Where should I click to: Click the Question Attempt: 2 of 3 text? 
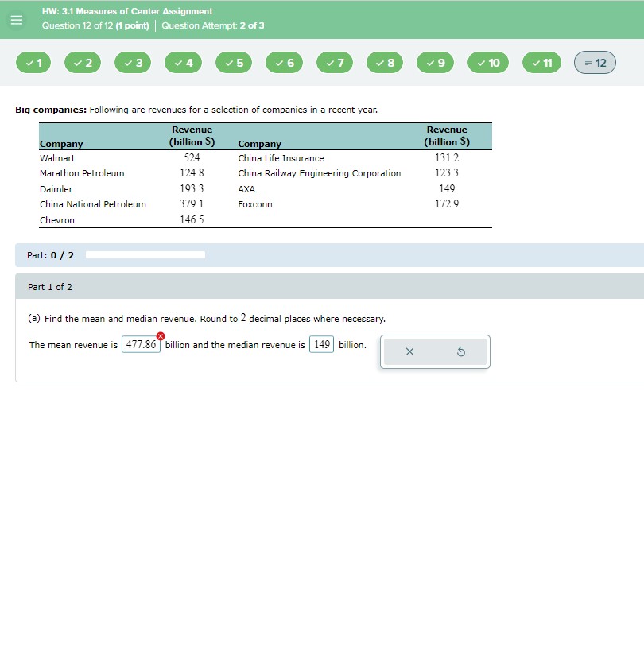(x=213, y=25)
